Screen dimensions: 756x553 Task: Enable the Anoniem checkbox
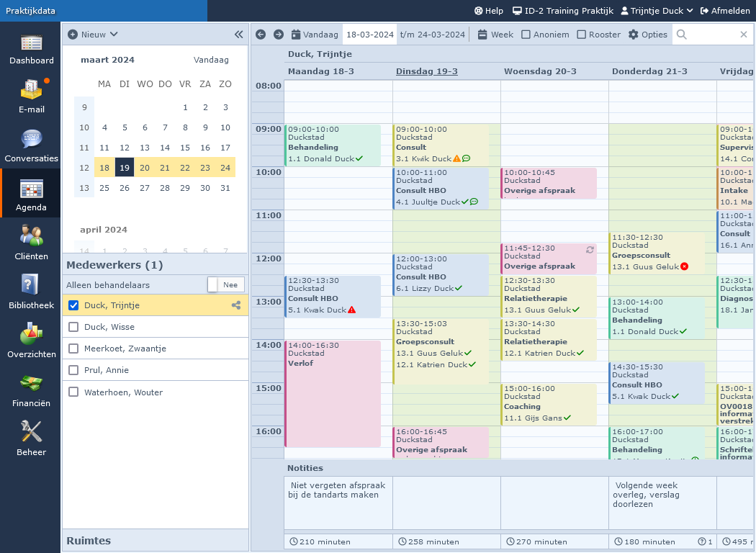[526, 35]
